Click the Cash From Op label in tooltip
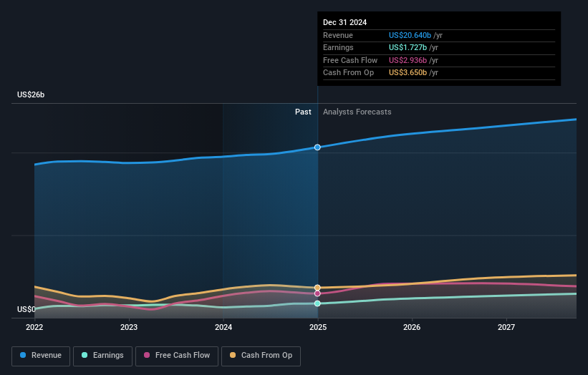This screenshot has width=588, height=375. (x=348, y=73)
